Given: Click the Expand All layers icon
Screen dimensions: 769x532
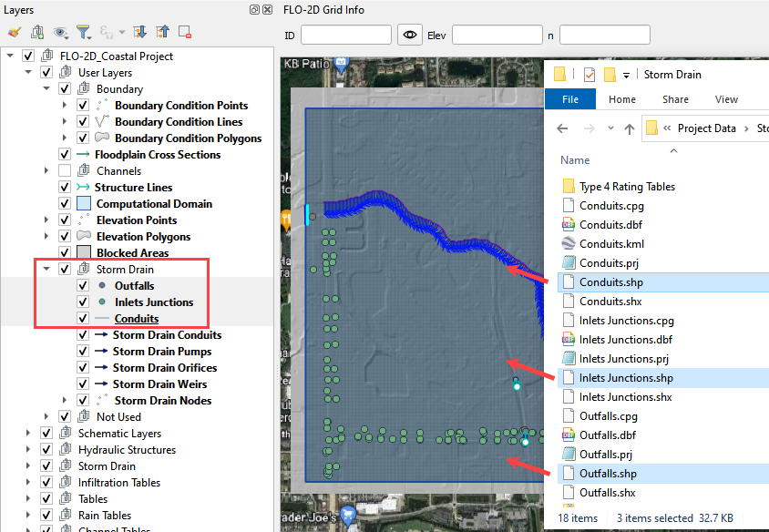Looking at the screenshot, I should 139,32.
